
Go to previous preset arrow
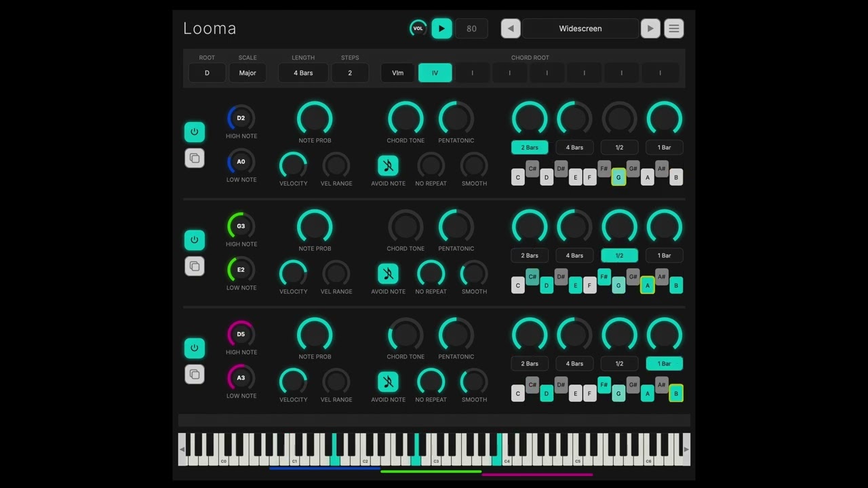point(511,28)
